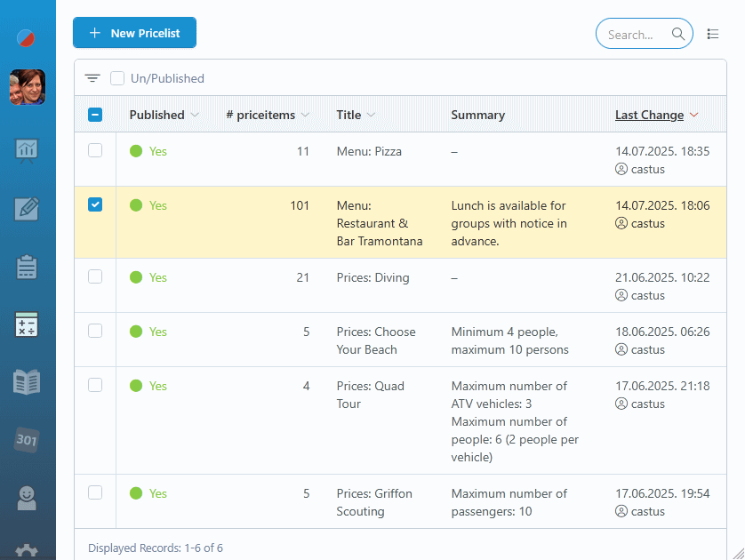Open the open-book icon in sidebar

(28, 382)
